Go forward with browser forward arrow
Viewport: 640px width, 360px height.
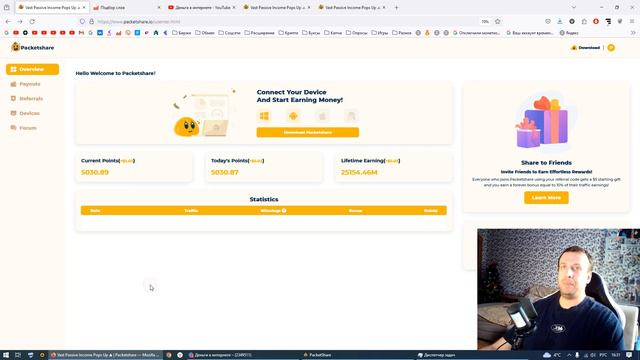click(20, 22)
